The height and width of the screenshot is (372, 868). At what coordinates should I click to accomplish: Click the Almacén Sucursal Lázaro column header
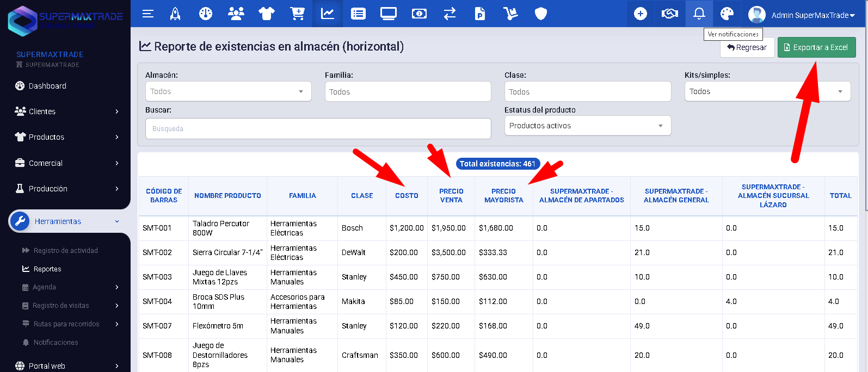773,196
